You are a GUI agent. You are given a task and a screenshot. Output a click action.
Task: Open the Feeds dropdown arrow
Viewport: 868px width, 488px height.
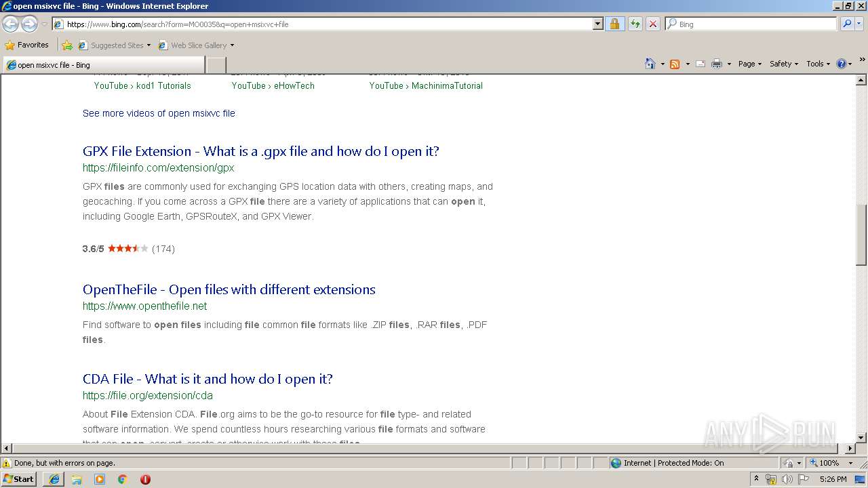click(x=688, y=64)
